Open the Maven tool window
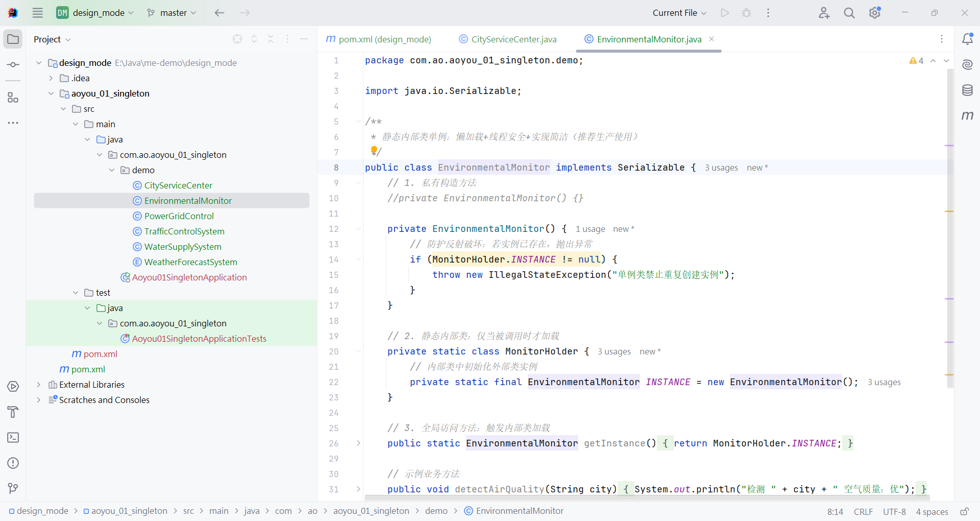Screen dimensions: 980x521 click(967, 116)
